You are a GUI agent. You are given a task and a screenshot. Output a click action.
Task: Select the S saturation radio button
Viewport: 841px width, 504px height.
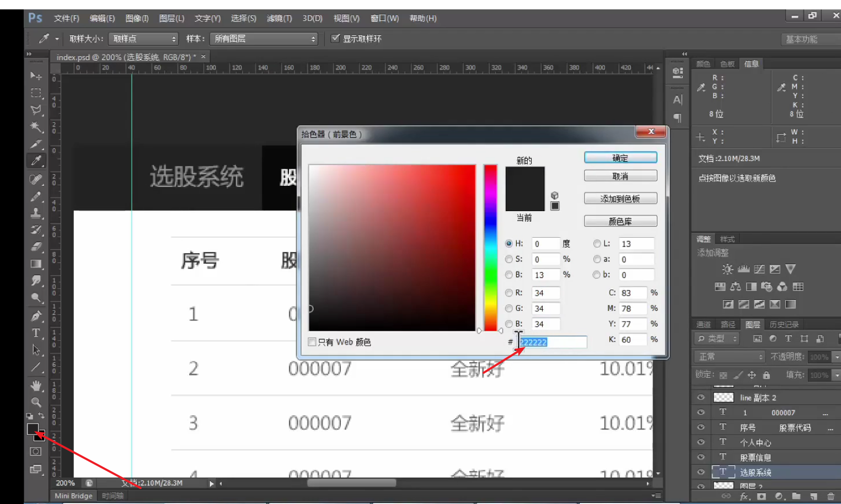[x=508, y=259]
